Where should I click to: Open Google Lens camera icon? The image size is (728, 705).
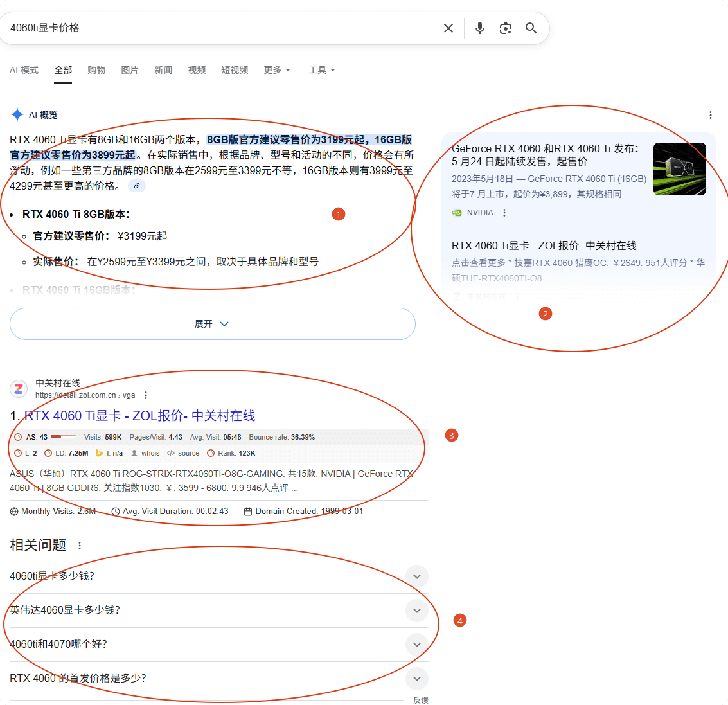[x=506, y=28]
